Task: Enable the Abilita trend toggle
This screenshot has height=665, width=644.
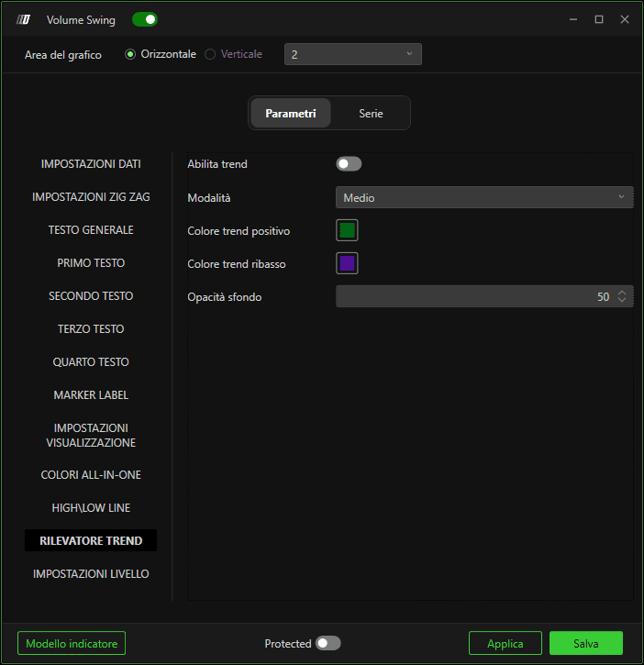Action: coord(349,164)
